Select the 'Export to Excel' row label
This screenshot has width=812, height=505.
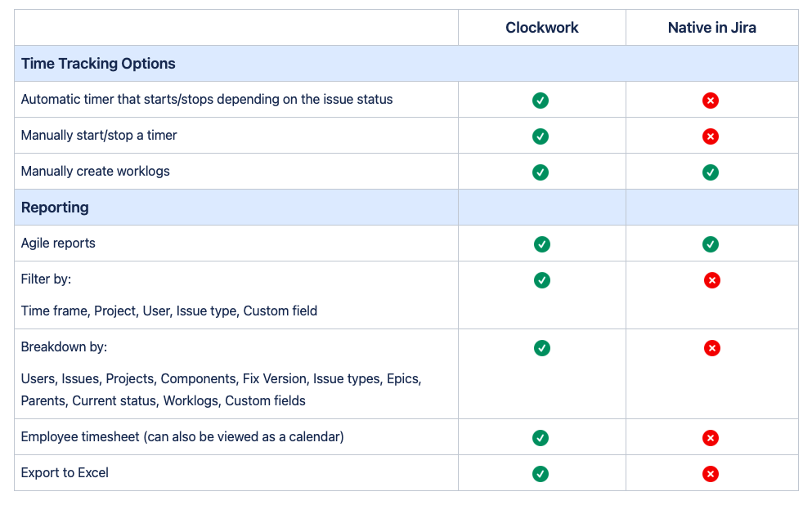coord(65,473)
